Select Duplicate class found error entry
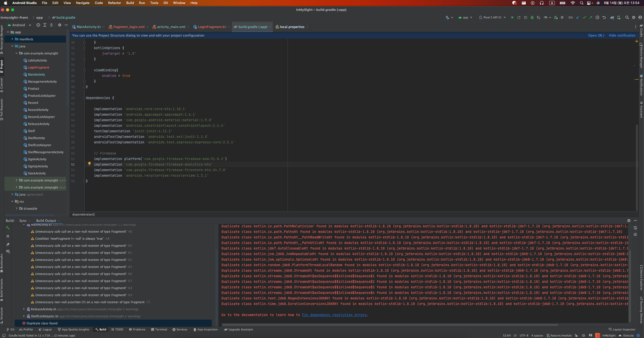The height and width of the screenshot is (338, 644). point(42,323)
